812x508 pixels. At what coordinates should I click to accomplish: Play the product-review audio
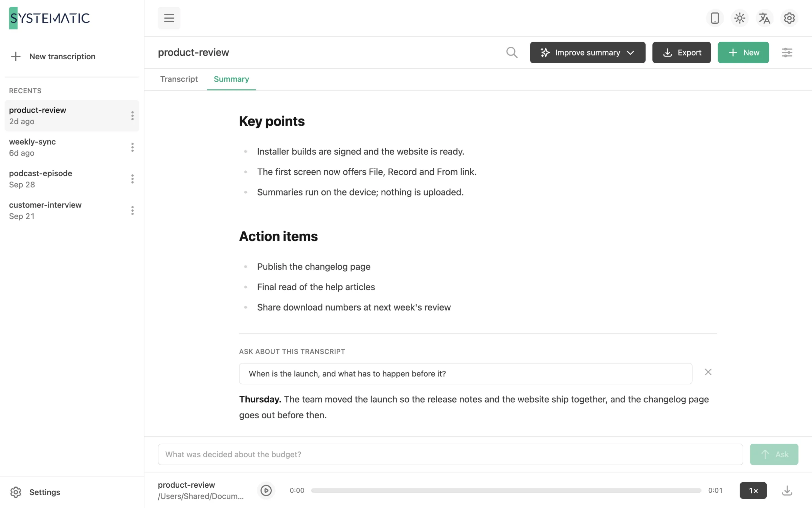tap(266, 490)
